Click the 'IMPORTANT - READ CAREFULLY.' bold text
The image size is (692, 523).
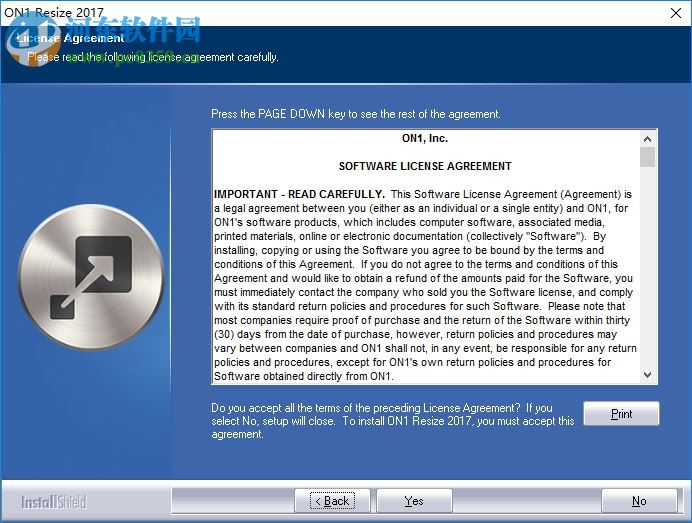pyautogui.click(x=300, y=194)
